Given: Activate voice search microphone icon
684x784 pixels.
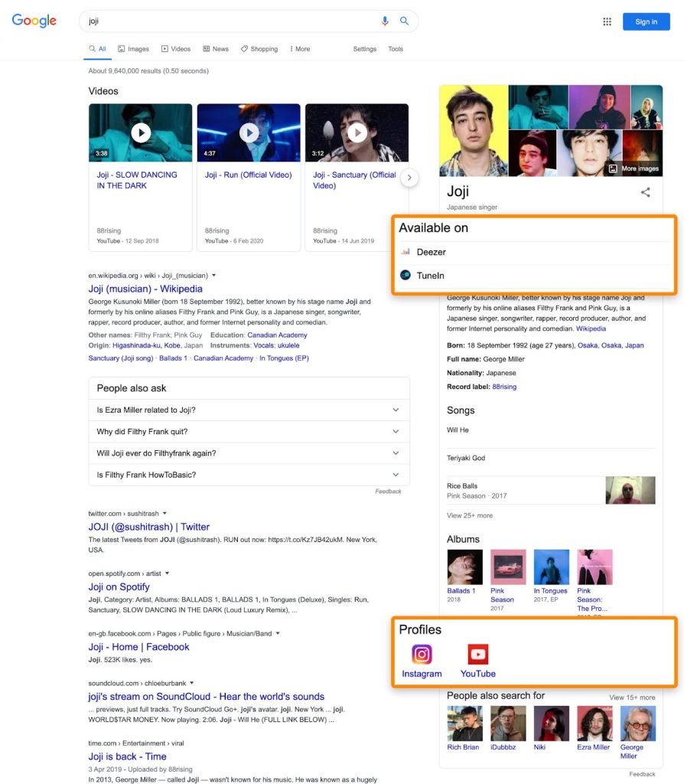Looking at the screenshot, I should click(386, 21).
